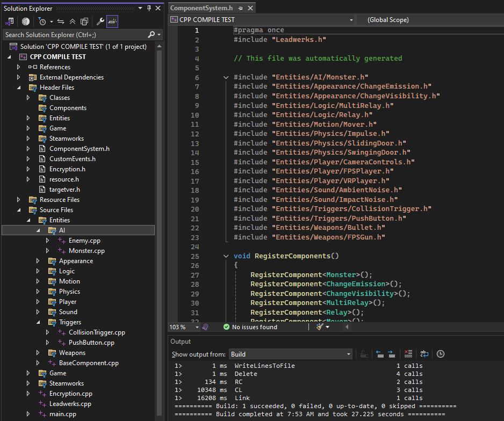Click the code cleanup broom icon

320,326
